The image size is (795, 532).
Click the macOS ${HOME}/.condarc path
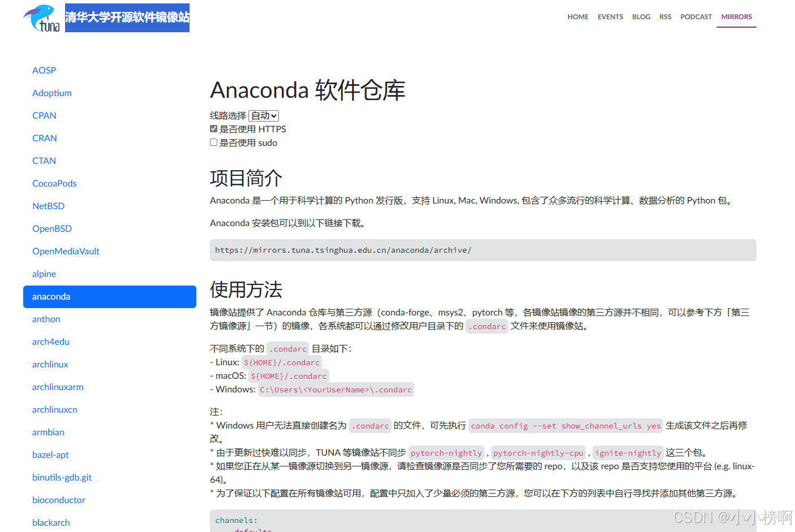point(289,376)
